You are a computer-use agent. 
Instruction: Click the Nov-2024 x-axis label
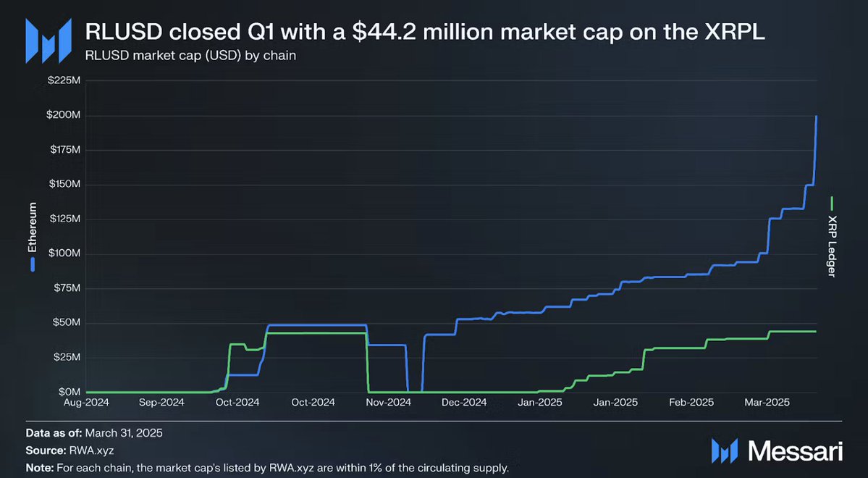(x=389, y=403)
